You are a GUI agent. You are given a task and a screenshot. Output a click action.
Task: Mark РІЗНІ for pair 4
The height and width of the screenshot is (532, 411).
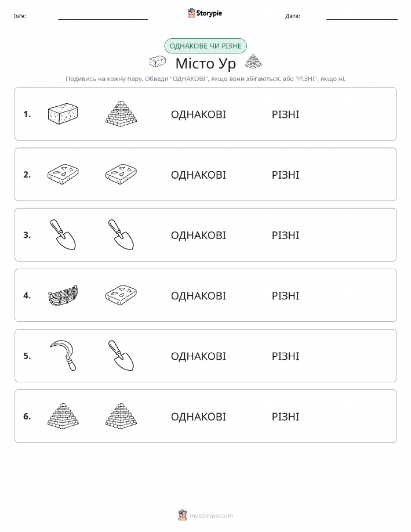click(286, 295)
